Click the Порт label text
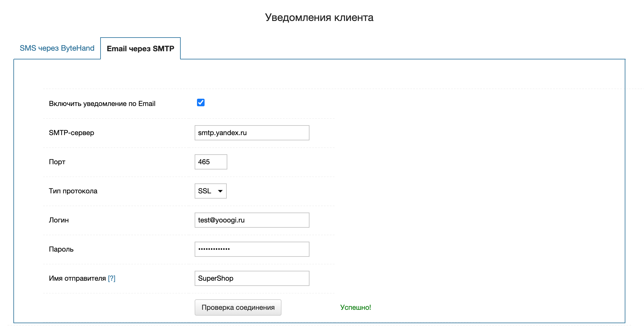This screenshot has width=644, height=336. 57,162
